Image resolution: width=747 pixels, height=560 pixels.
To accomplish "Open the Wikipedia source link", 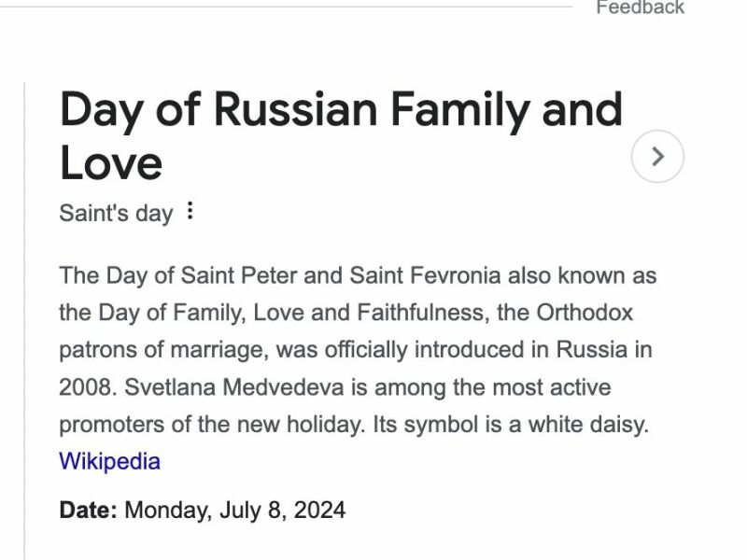I will click(x=109, y=461).
